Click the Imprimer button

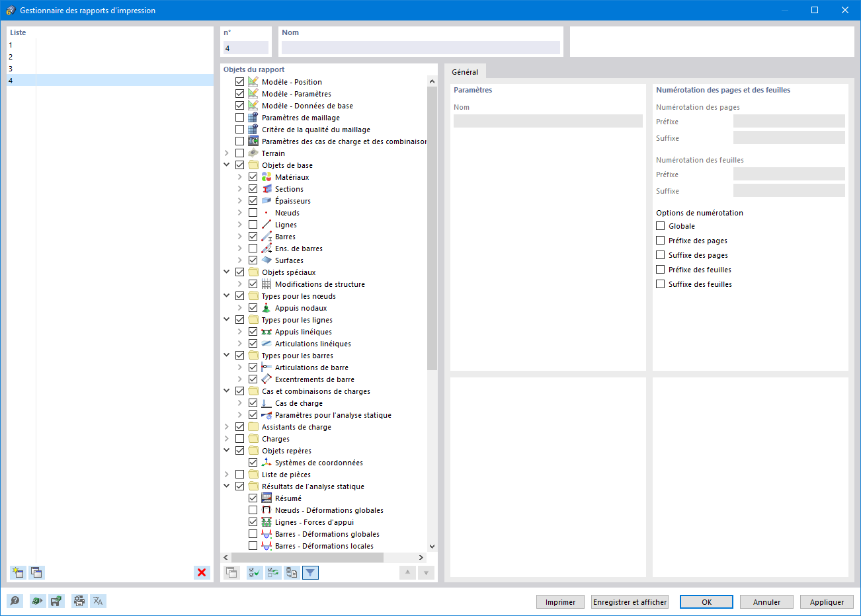click(x=561, y=602)
